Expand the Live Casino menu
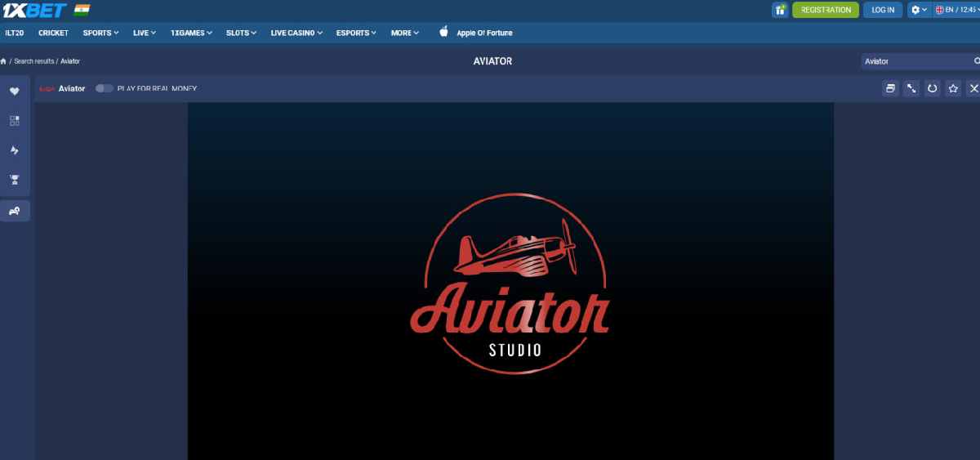Viewport: 980px width, 460px height. pos(296,33)
